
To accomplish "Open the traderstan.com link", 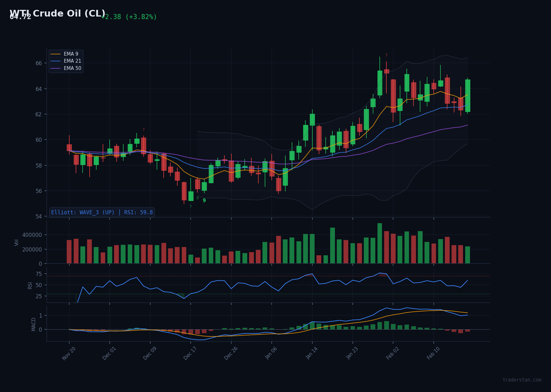I will (521, 379).
